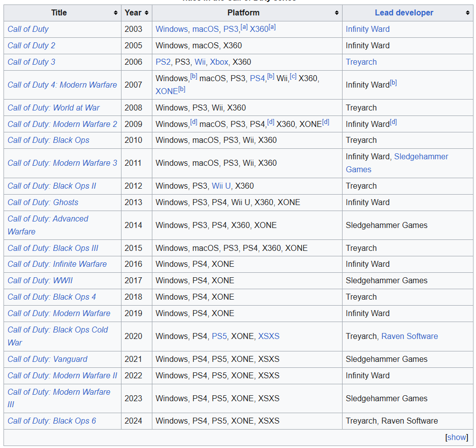Open footnote [a] after PS3
The height and width of the screenshot is (448, 476).
(244, 27)
